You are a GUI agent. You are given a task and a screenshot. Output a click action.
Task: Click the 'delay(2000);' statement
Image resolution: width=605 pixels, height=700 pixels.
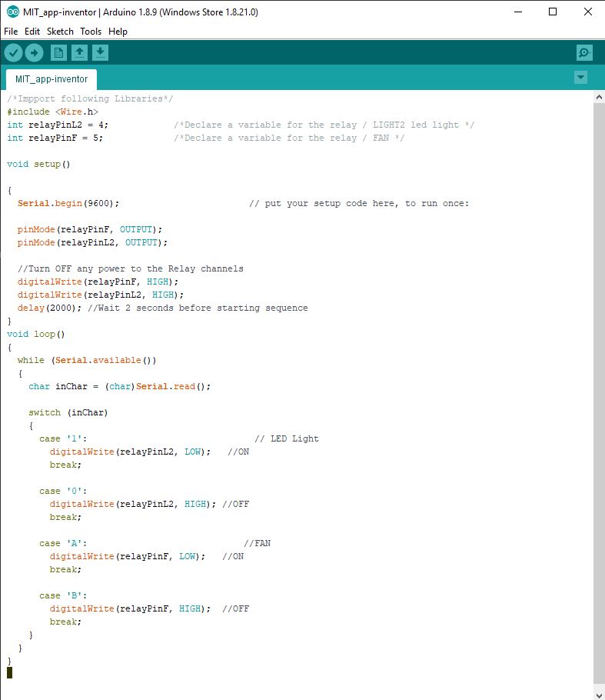coord(49,308)
